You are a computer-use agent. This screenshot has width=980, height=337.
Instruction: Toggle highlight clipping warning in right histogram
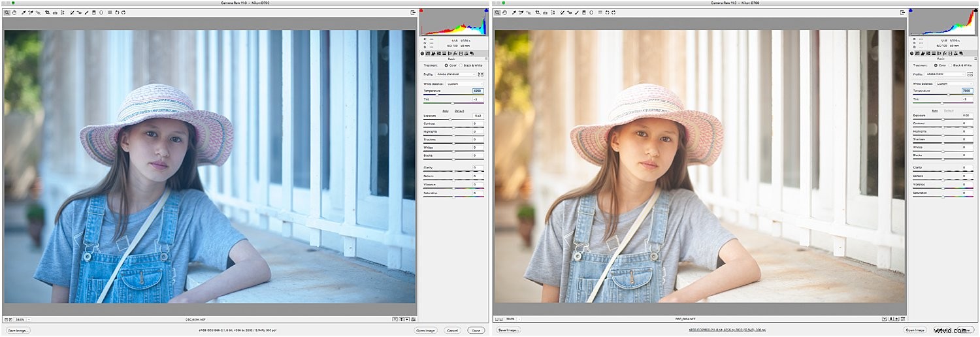point(977,10)
